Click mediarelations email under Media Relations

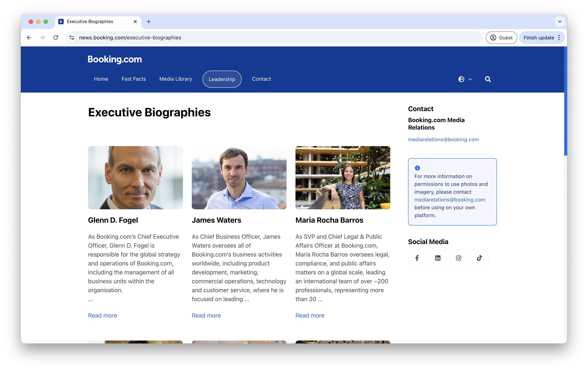coord(443,139)
